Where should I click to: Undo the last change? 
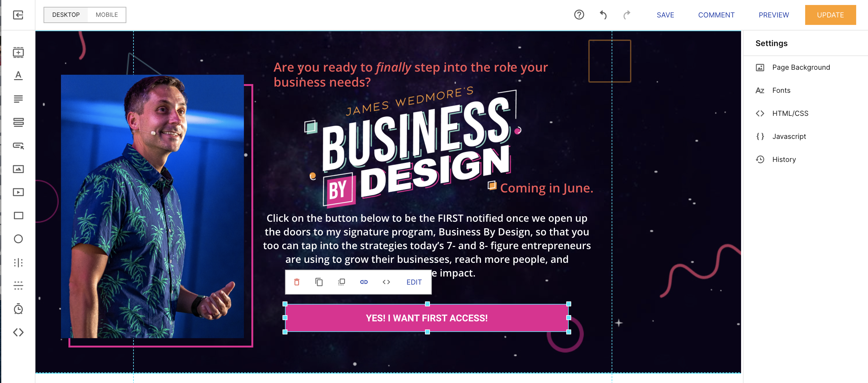coord(603,15)
